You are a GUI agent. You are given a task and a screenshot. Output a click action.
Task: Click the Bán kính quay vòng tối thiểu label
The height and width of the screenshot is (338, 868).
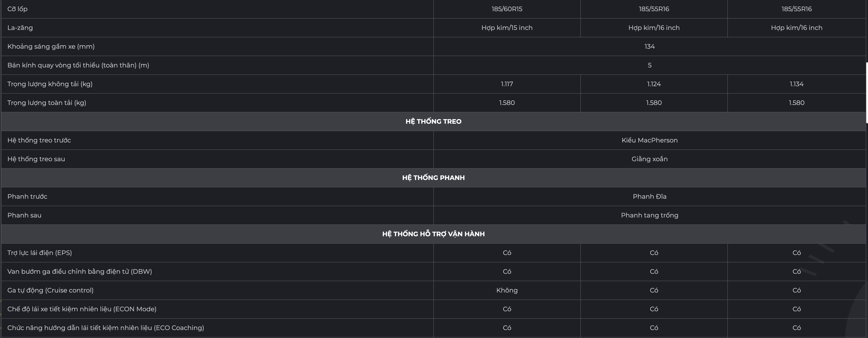click(x=78, y=65)
